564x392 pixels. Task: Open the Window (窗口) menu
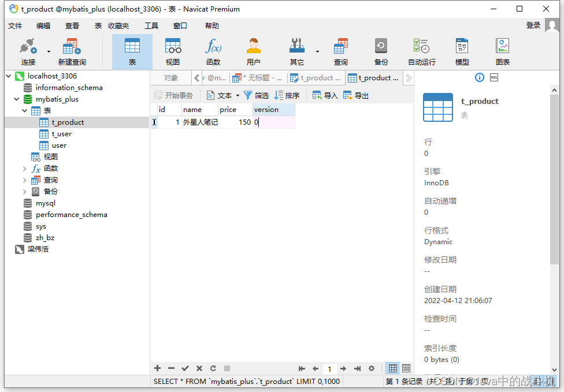(180, 26)
